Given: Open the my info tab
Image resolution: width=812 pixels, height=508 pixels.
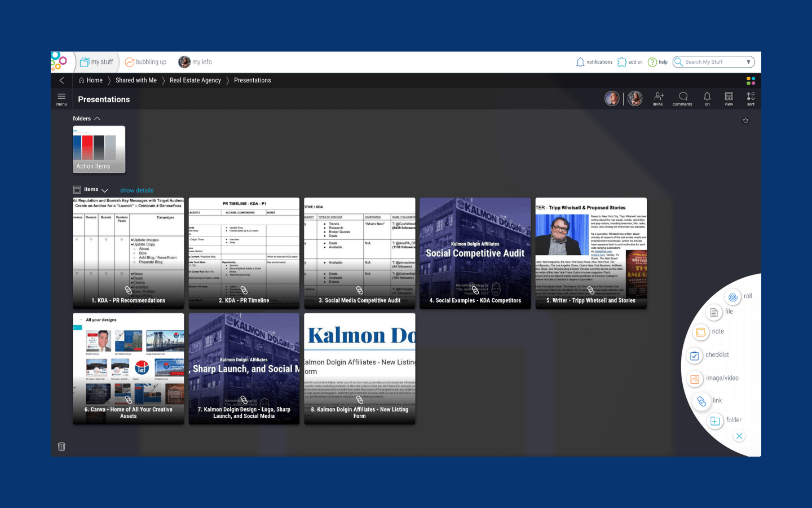Looking at the screenshot, I should [x=195, y=62].
